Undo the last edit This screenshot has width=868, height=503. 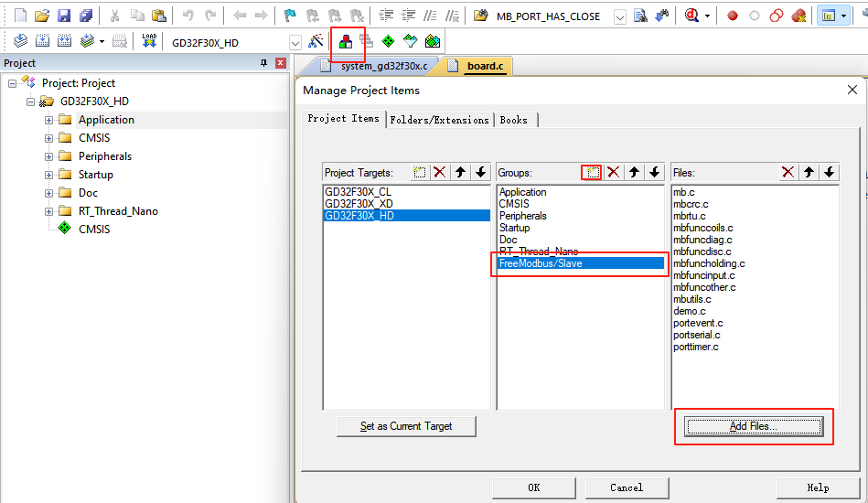188,16
